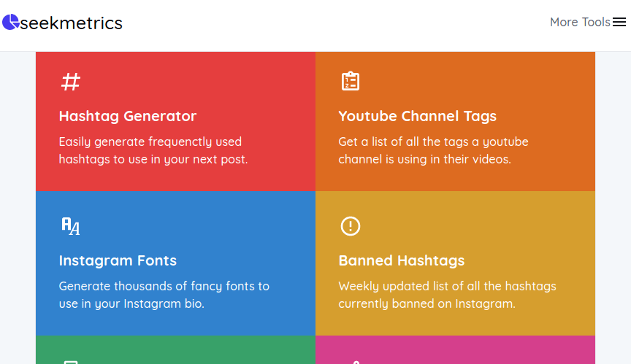This screenshot has height=364, width=631.
Task: Open the Banned Hashtags tool title
Action: (402, 260)
